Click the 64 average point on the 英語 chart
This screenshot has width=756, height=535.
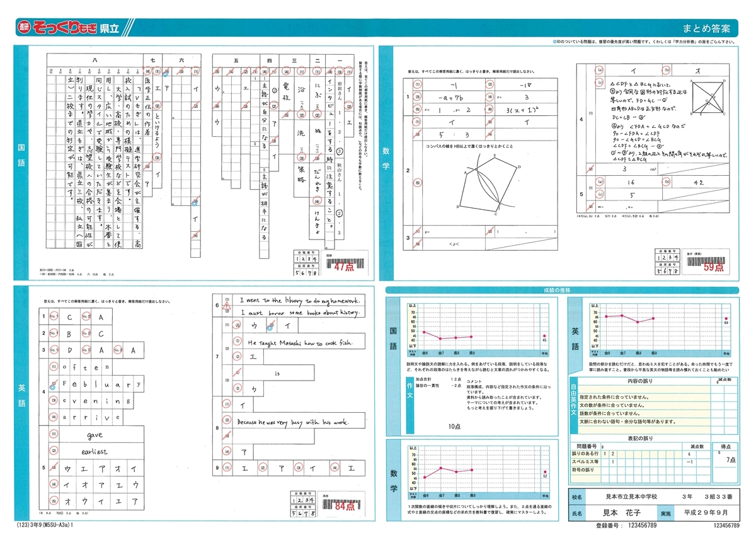click(726, 319)
